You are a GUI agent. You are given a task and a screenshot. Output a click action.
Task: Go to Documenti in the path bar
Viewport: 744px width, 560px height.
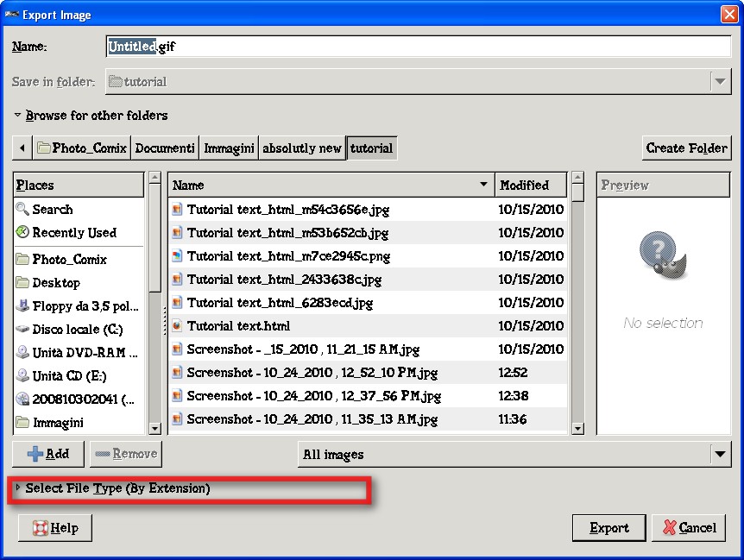165,148
